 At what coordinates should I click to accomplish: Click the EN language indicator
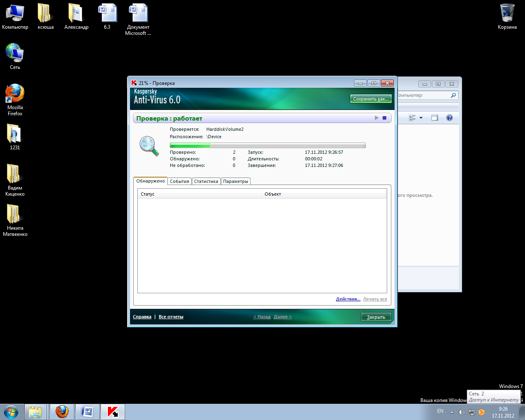440,411
